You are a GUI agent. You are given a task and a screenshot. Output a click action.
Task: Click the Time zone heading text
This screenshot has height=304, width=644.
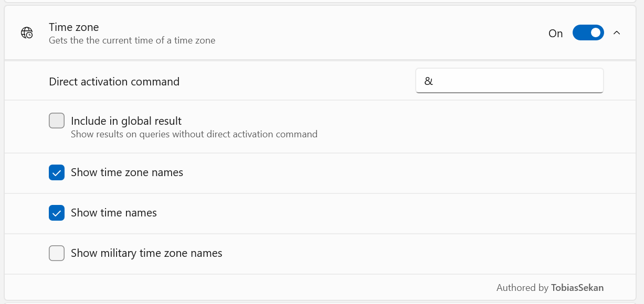[73, 27]
